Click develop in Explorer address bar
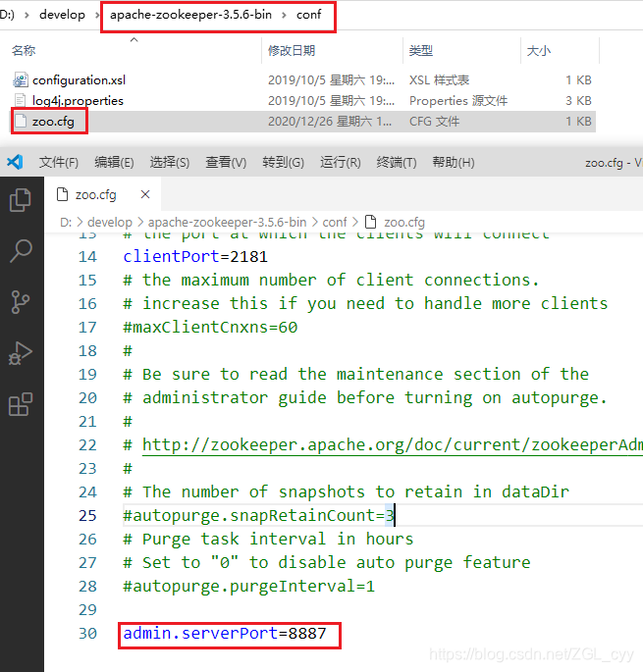This screenshot has width=643, height=672. tap(62, 15)
